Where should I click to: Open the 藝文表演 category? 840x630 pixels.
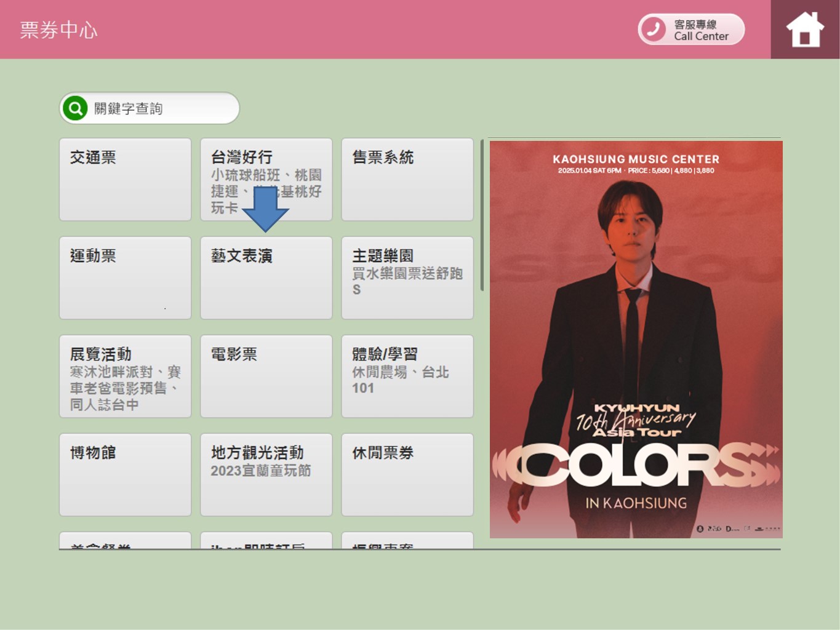pyautogui.click(x=266, y=277)
